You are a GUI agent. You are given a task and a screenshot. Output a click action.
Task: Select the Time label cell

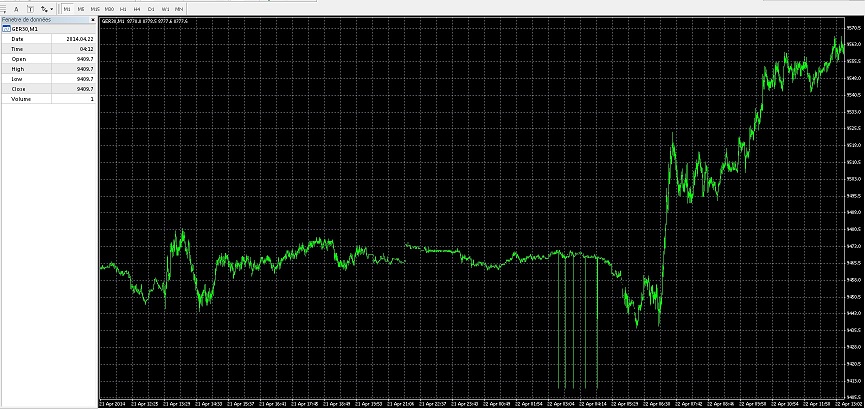tap(26, 49)
